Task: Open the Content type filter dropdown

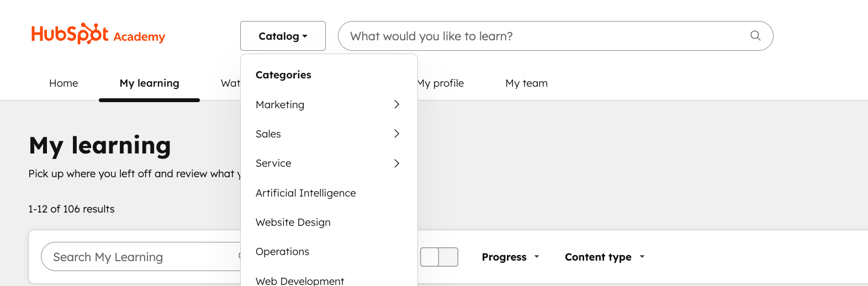Action: (x=605, y=257)
